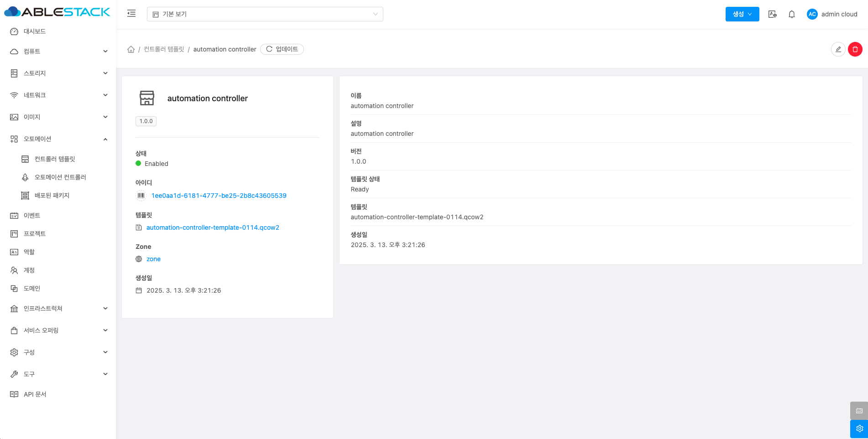Collapse the sidebar menu toggle icon
This screenshot has height=439, width=868.
pyautogui.click(x=131, y=14)
